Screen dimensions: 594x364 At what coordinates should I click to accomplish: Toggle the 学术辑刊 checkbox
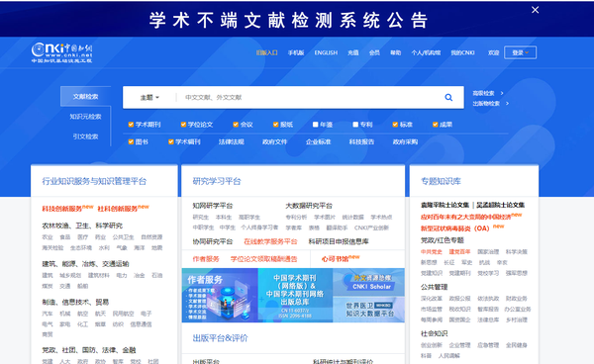[x=171, y=141]
